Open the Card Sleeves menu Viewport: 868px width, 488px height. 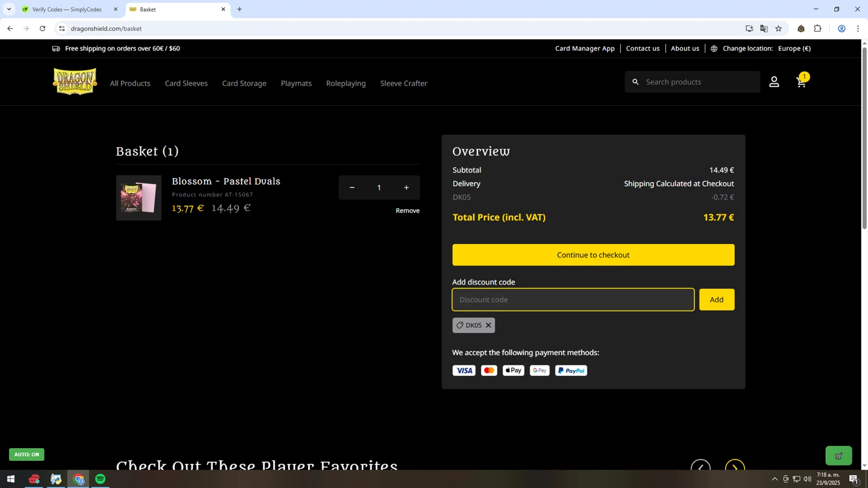pos(186,83)
